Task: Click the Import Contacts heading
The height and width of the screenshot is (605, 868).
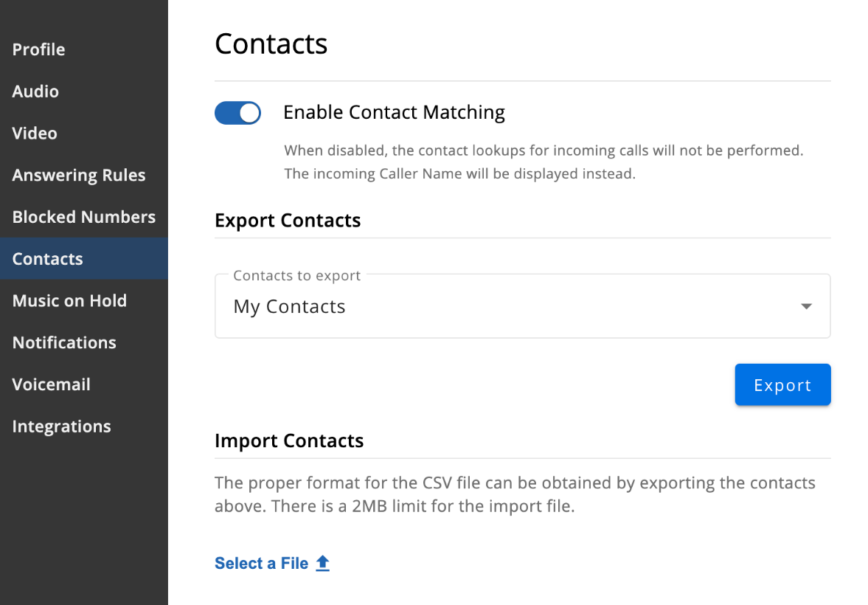Action: [x=289, y=440]
